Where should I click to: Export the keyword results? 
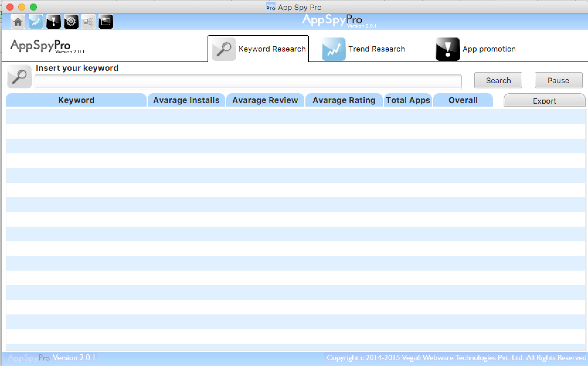pos(544,100)
